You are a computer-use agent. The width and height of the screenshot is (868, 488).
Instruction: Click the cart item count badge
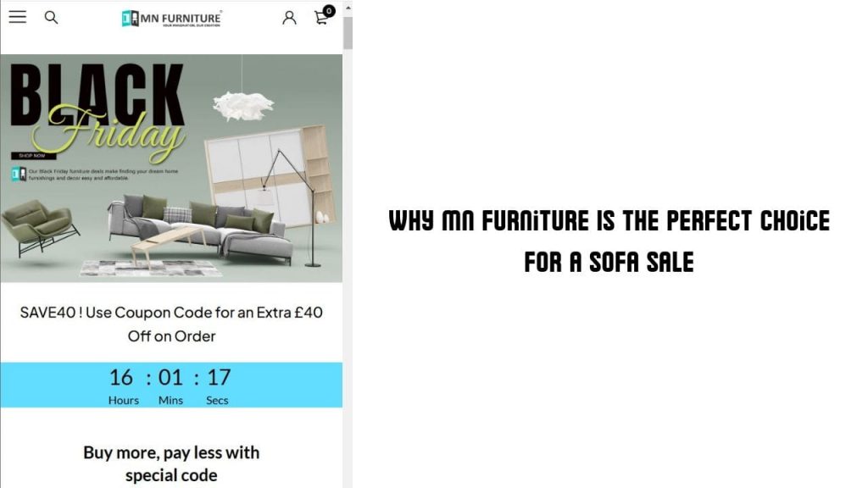tap(329, 10)
